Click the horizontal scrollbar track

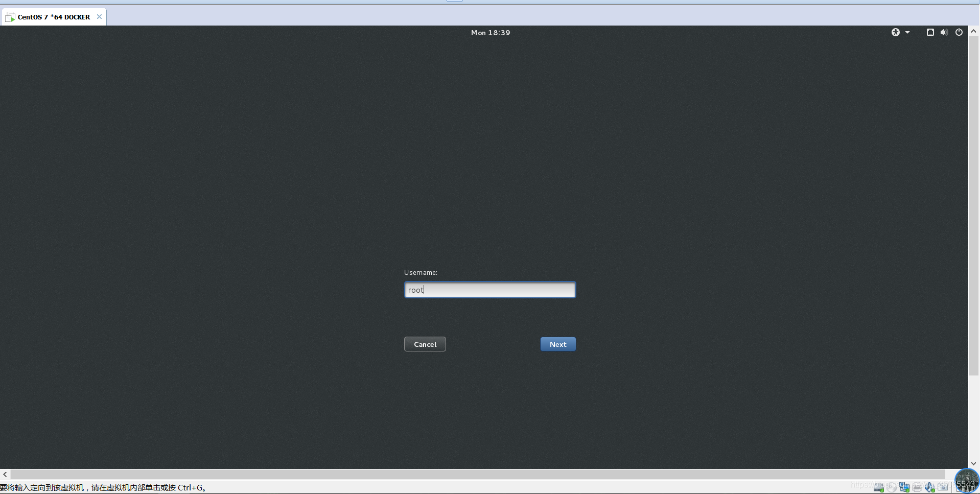[478, 474]
